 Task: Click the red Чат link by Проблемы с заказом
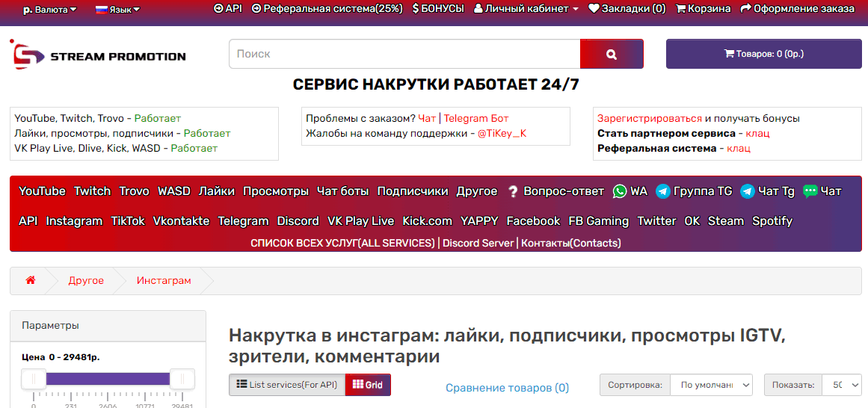point(427,119)
